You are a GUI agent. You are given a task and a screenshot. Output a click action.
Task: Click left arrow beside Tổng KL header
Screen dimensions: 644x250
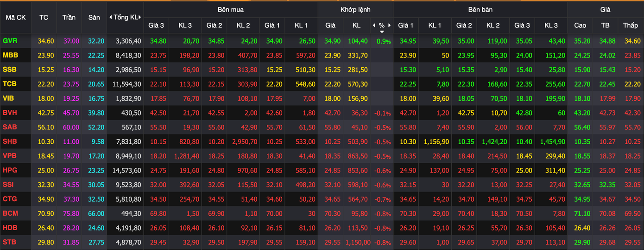(111, 17)
